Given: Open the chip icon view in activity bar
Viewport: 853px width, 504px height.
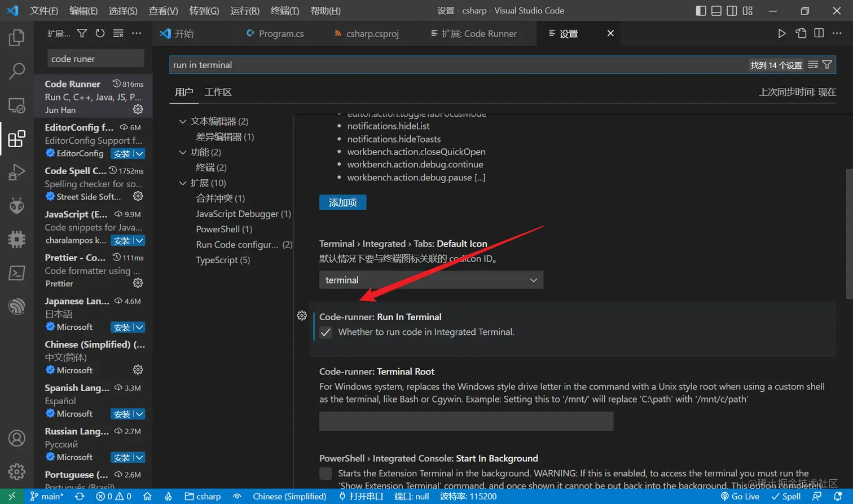Looking at the screenshot, I should pyautogui.click(x=16, y=239).
